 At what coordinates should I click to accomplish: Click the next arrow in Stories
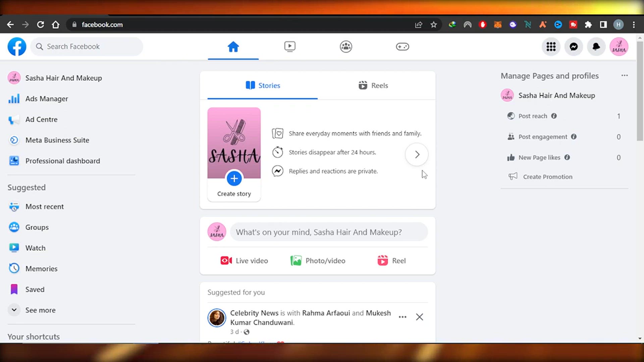417,155
